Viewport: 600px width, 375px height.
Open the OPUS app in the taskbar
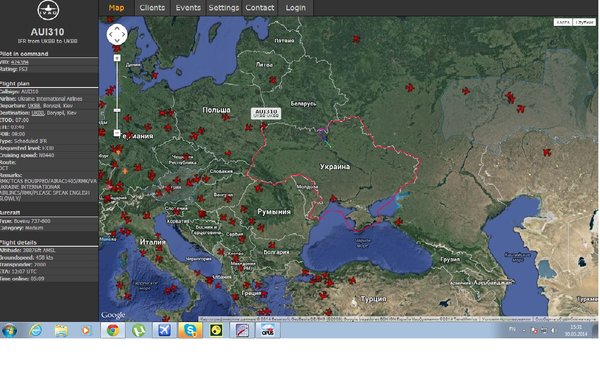coord(268,330)
